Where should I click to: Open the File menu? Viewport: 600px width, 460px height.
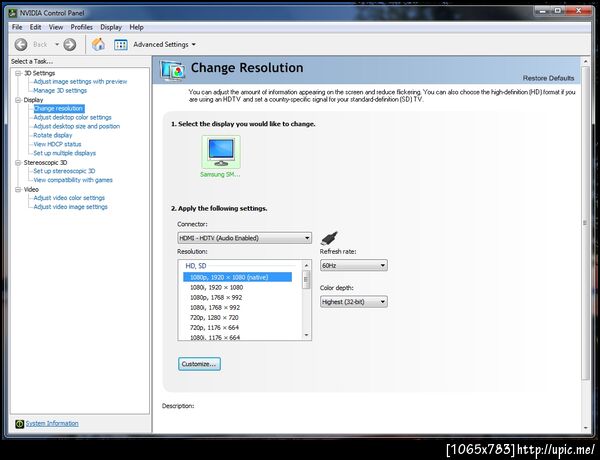click(x=17, y=27)
